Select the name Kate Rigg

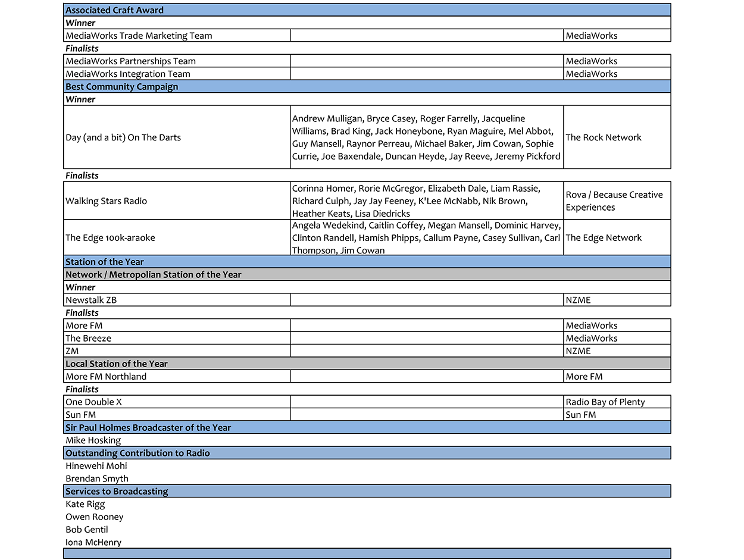point(85,504)
